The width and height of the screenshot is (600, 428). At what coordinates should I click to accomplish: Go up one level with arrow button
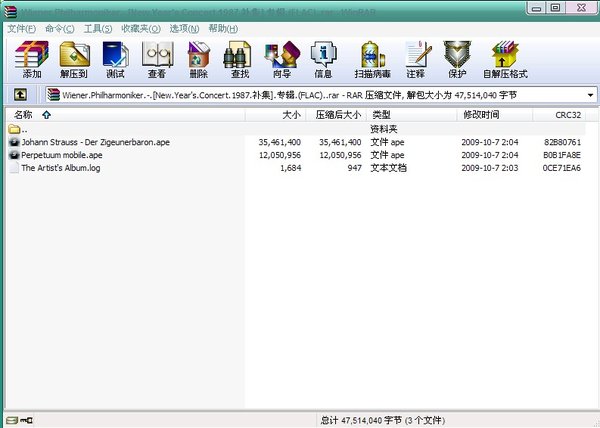(x=20, y=94)
